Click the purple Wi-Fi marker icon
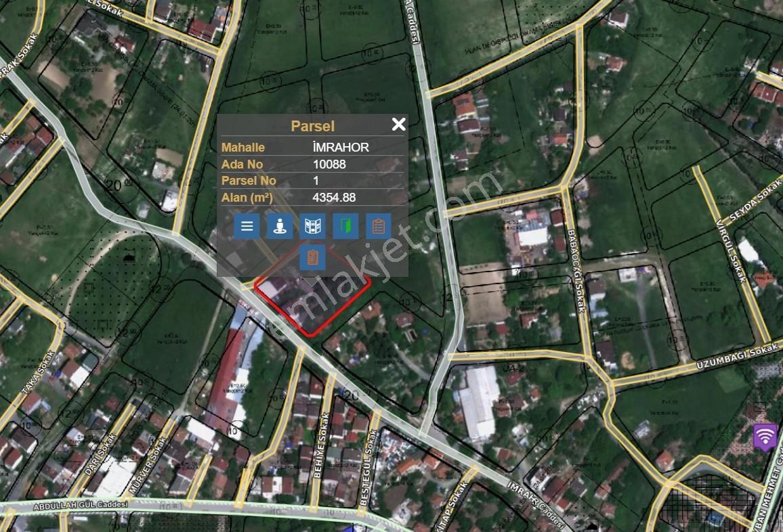Image resolution: width=783 pixels, height=532 pixels. (x=765, y=437)
